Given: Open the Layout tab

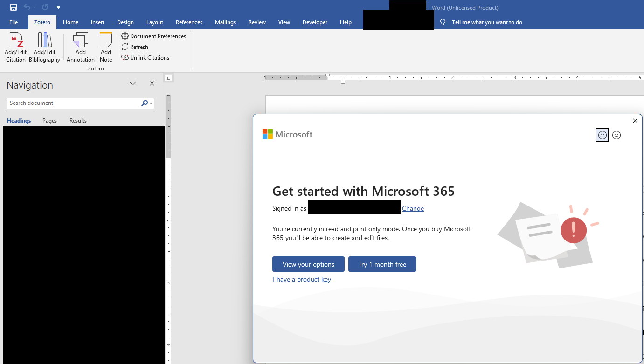Looking at the screenshot, I should pyautogui.click(x=155, y=22).
